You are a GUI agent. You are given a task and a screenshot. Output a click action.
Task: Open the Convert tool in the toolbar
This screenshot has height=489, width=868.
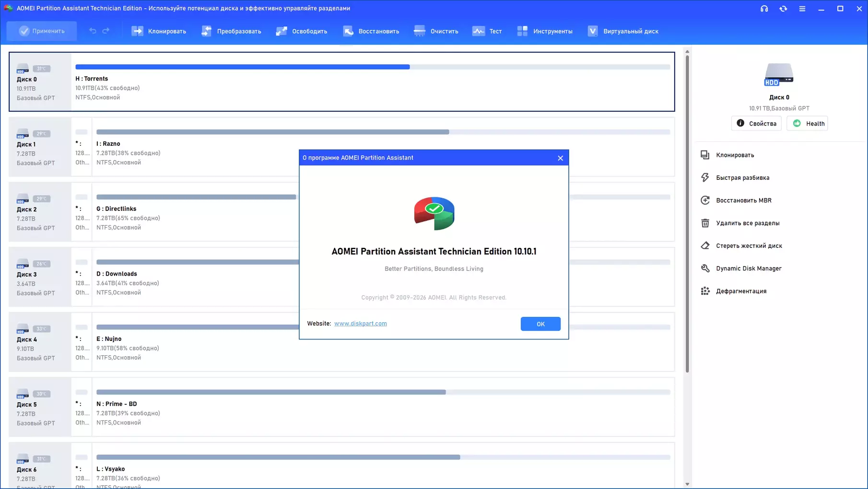point(207,31)
